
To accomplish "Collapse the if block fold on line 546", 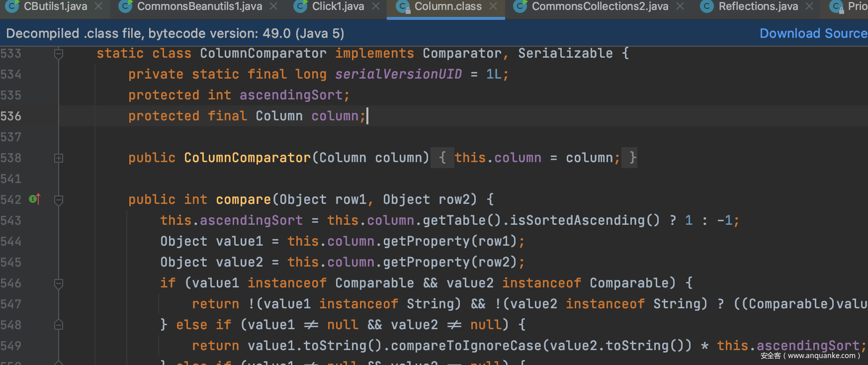I will (x=59, y=283).
